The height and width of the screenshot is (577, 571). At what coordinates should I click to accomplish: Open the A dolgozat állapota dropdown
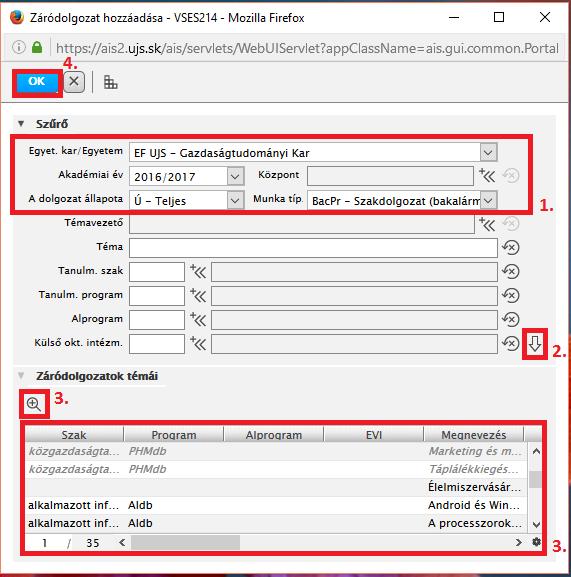click(235, 201)
